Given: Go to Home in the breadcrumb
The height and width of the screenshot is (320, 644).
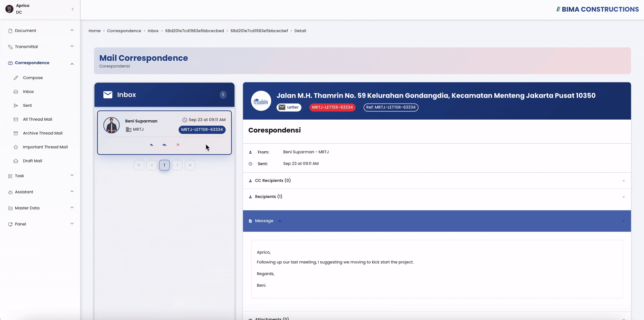Looking at the screenshot, I should [95, 31].
